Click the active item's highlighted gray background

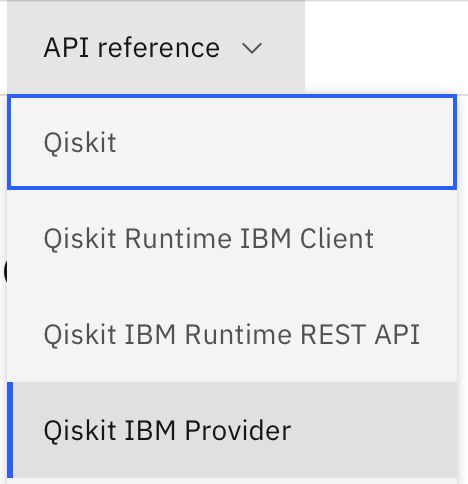(367, 430)
